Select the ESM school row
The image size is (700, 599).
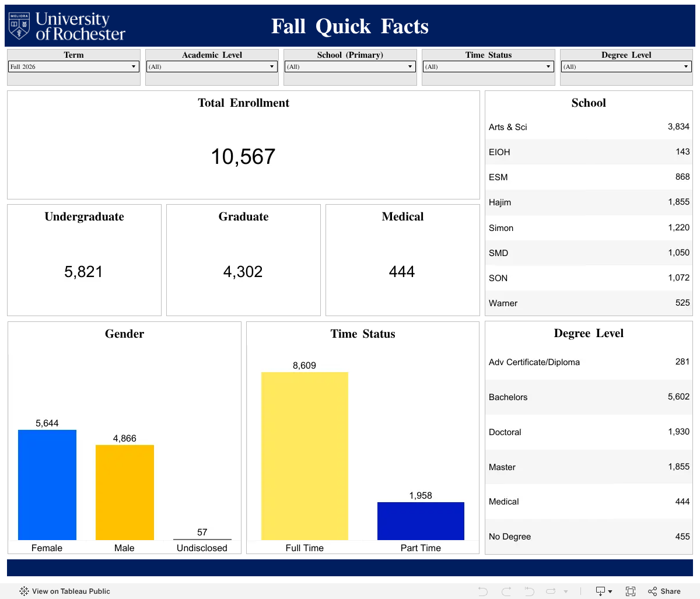pyautogui.click(x=589, y=177)
